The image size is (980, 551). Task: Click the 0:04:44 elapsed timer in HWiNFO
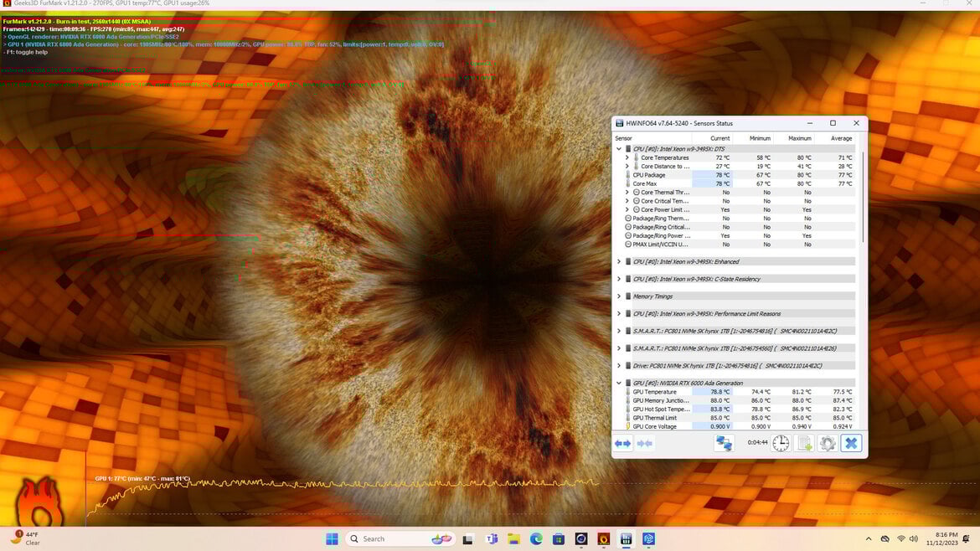point(757,443)
